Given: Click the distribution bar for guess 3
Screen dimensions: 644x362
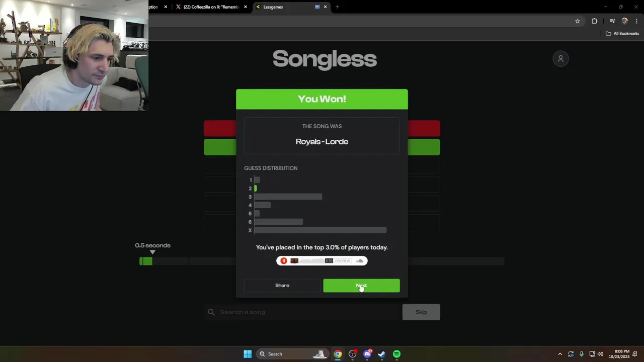Looking at the screenshot, I should point(288,197).
